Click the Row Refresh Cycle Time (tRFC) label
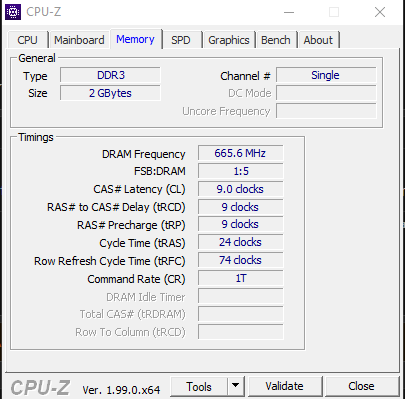This screenshot has width=405, height=399. click(x=109, y=261)
